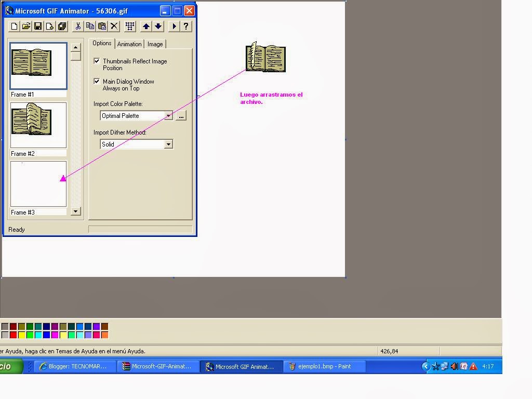Open the ejemplo1.bmp - Paint taskbar button

[325, 366]
